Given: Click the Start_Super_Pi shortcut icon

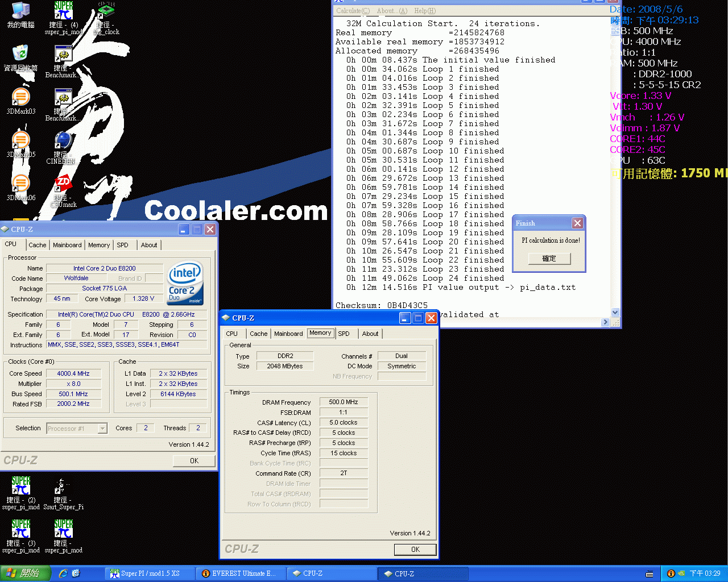Looking at the screenshot, I should [x=63, y=493].
